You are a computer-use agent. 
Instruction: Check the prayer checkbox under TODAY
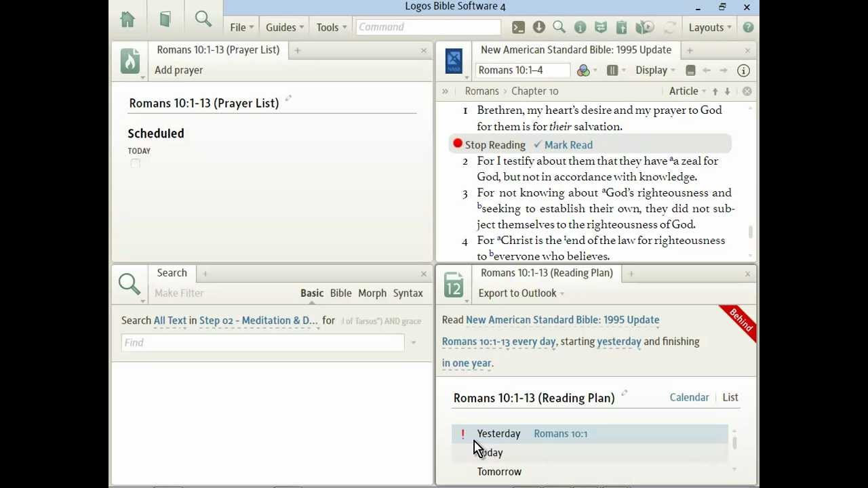click(135, 163)
